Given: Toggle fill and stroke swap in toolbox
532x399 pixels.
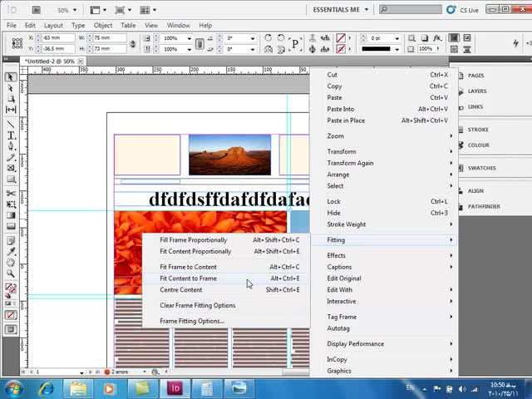Looking at the screenshot, I should click(x=14, y=285).
